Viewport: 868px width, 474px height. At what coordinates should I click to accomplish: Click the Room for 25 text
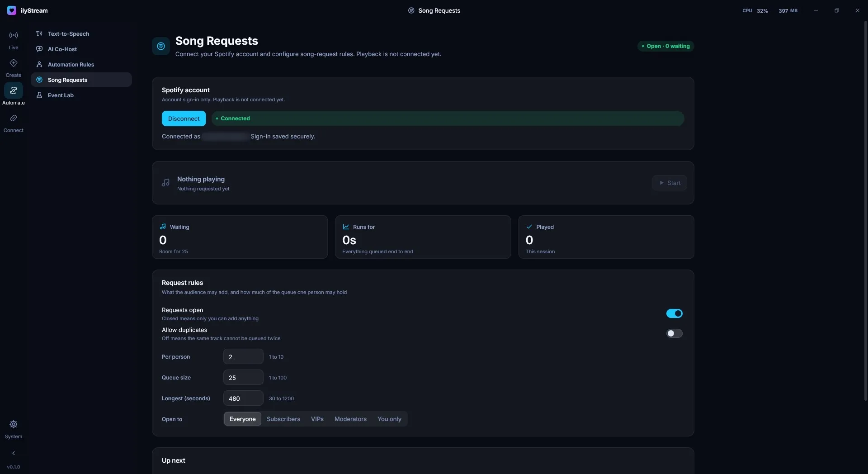tap(174, 252)
